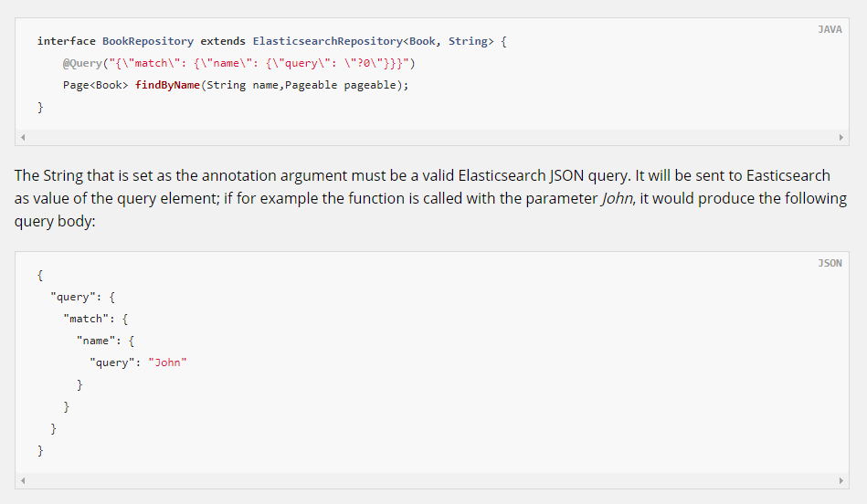Click the JAVA language label
The image size is (867, 504).
830,30
